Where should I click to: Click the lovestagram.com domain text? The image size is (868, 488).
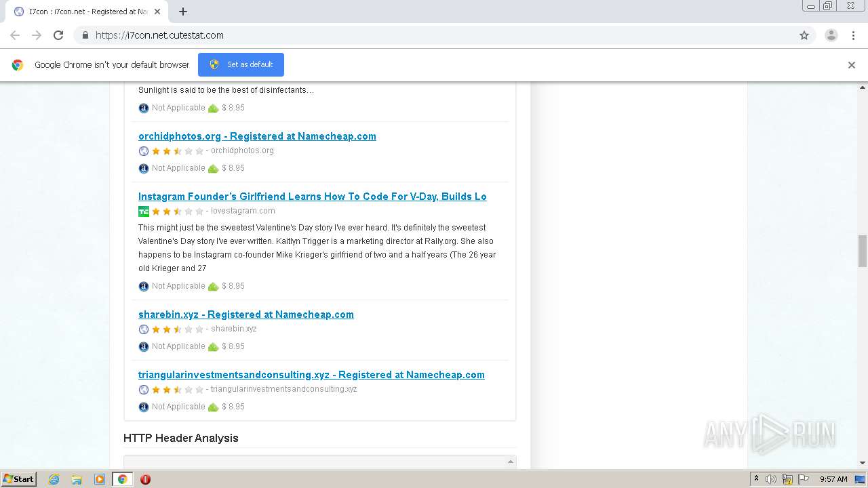pos(243,211)
